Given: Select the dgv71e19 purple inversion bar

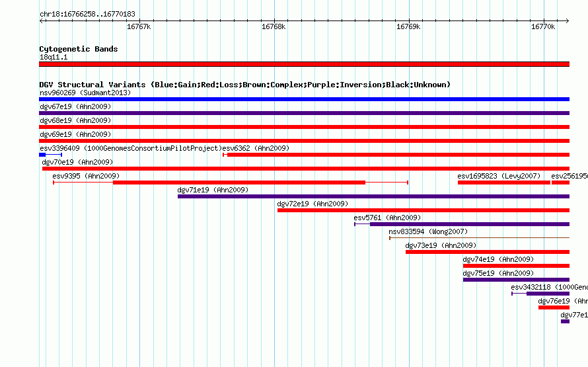Looking at the screenshot, I should [373, 196].
